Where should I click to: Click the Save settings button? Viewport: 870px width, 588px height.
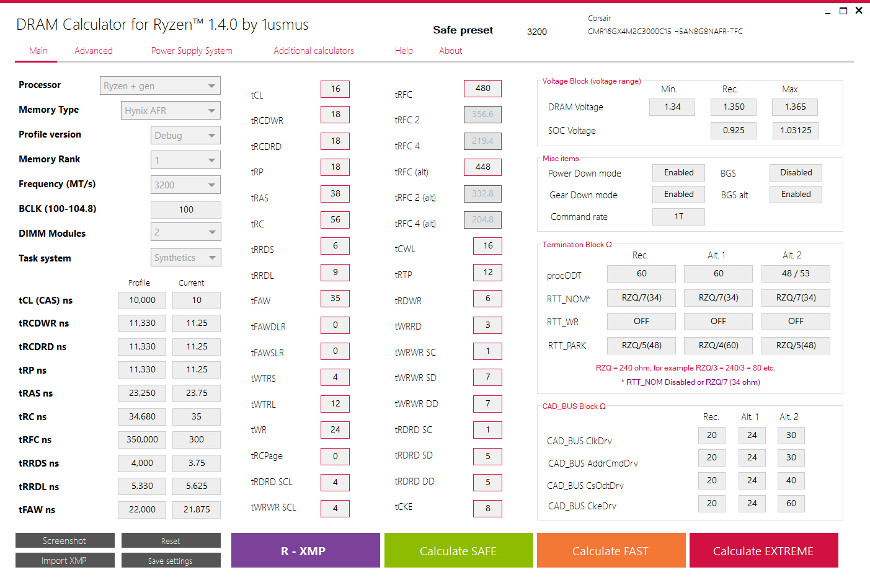[x=171, y=560]
